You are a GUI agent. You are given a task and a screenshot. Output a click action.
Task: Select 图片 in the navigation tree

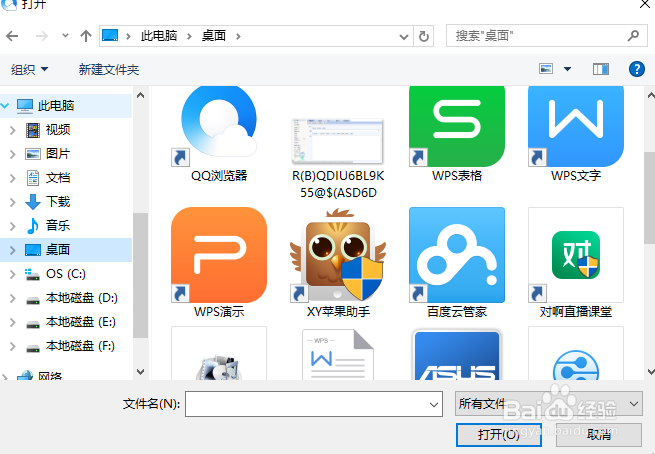pyautogui.click(x=58, y=154)
